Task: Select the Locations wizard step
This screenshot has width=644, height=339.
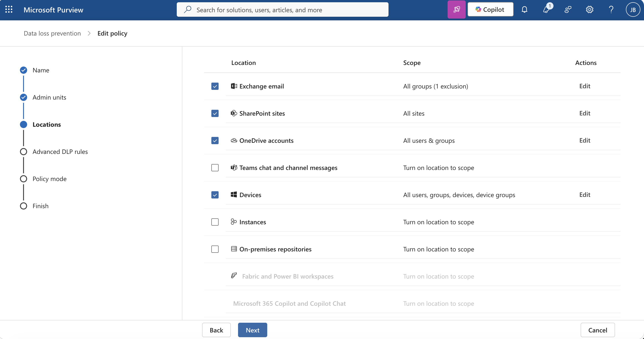Action: tap(47, 124)
